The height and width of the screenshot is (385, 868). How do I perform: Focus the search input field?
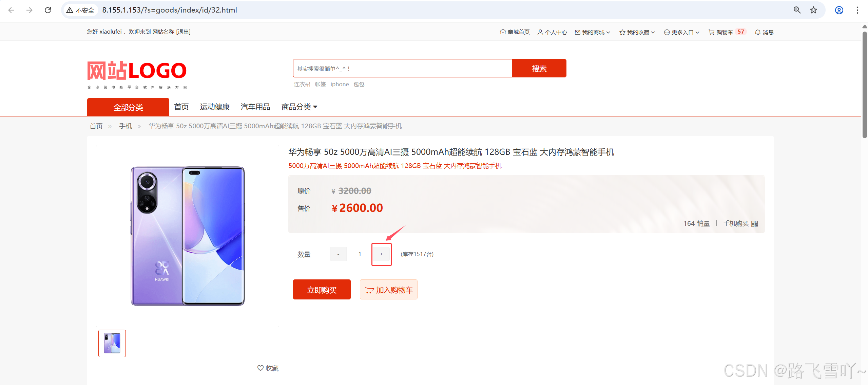402,69
